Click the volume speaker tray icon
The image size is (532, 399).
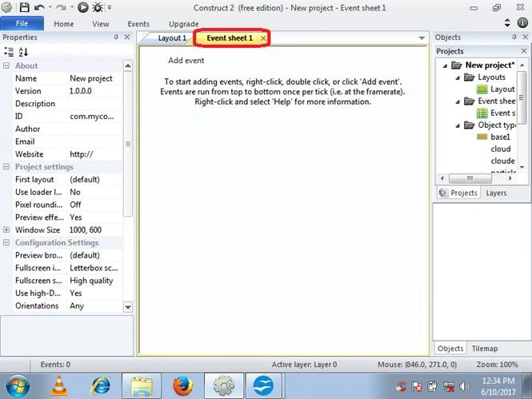464,386
